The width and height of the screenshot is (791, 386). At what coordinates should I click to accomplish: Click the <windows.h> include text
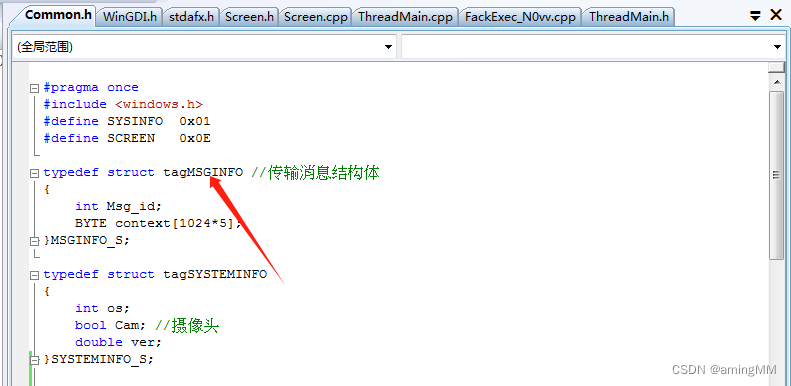pos(159,104)
